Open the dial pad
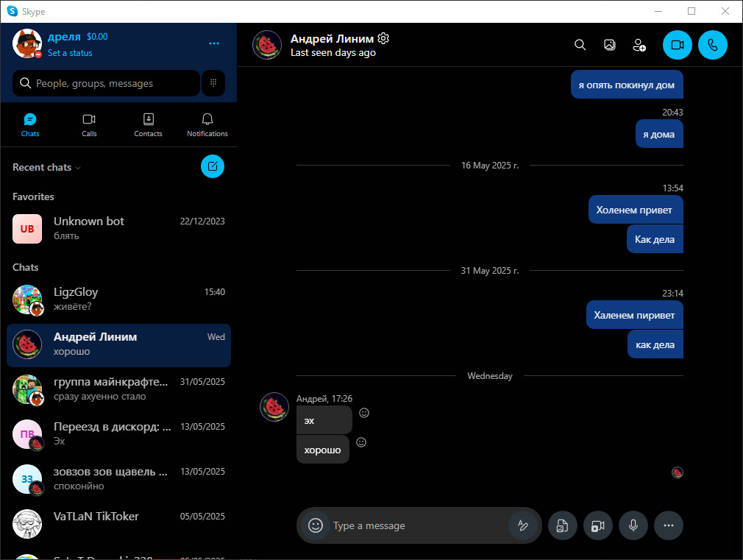Image resolution: width=743 pixels, height=560 pixels. coord(213,83)
